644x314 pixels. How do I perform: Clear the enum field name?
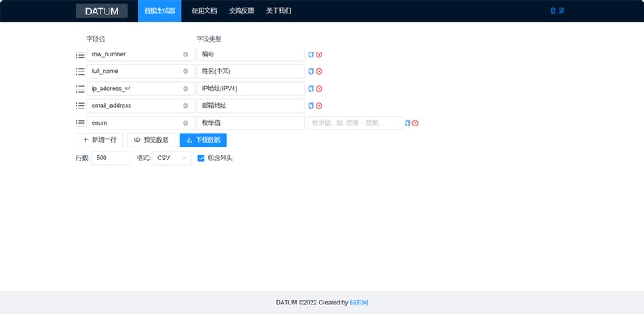click(x=185, y=123)
